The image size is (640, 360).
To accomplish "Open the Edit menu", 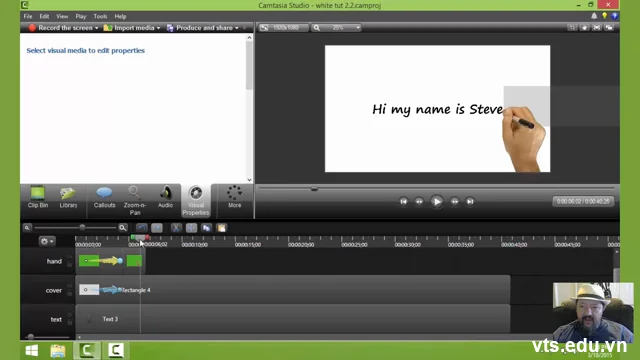I will click(x=44, y=16).
